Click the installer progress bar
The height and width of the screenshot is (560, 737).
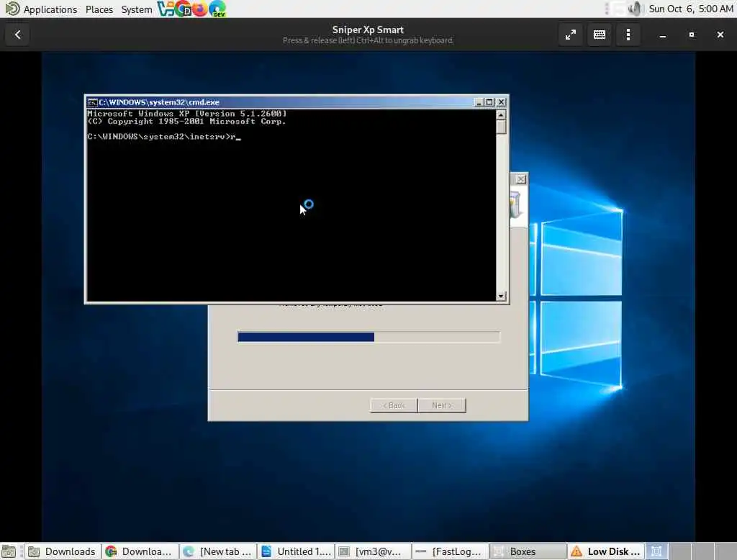368,337
